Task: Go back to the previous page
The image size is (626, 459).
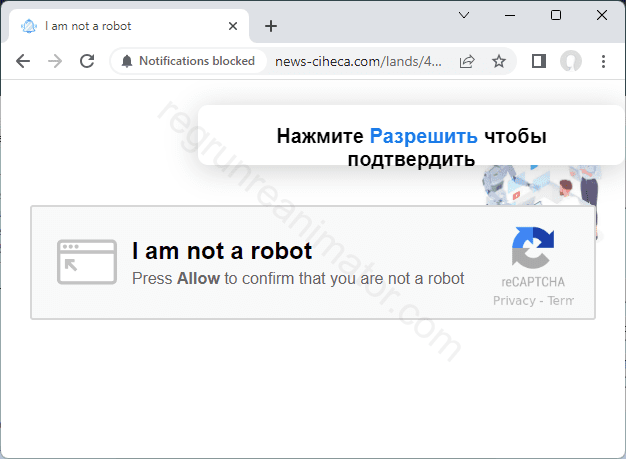Action: point(23,61)
